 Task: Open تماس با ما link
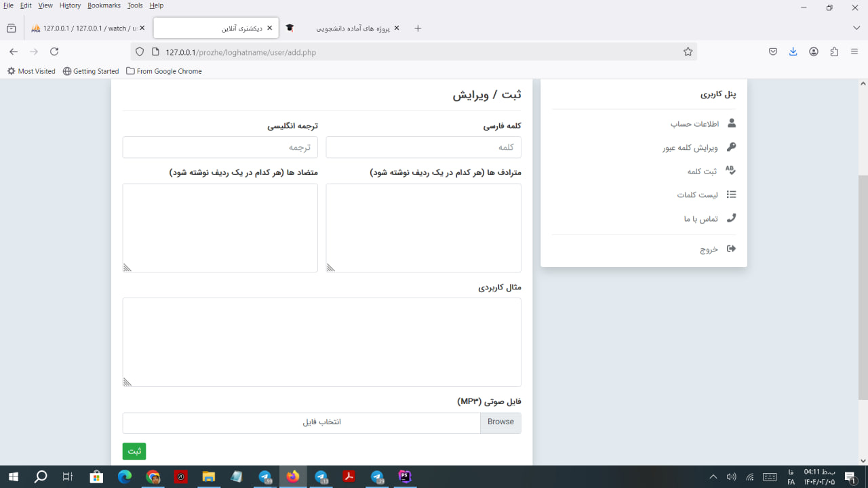pyautogui.click(x=701, y=219)
